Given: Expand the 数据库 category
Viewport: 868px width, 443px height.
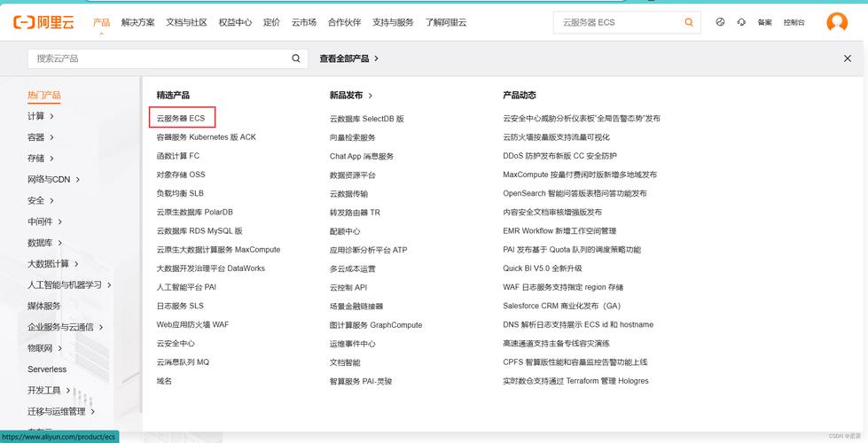Looking at the screenshot, I should point(45,243).
